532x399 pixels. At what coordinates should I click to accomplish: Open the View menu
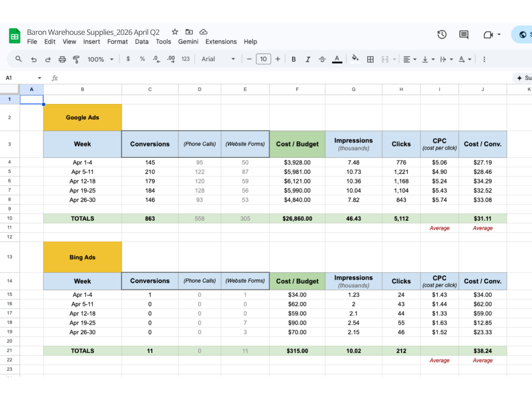pos(69,42)
